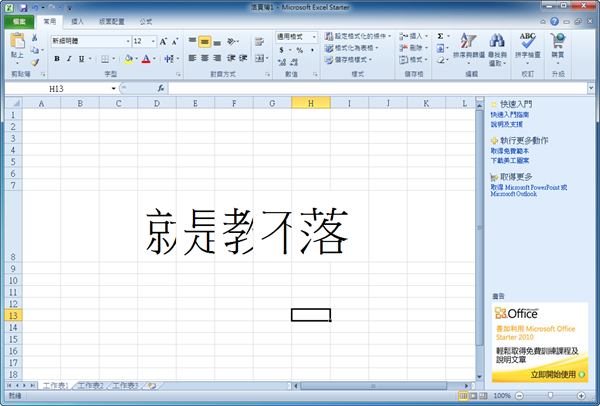Open conditional formatting menu

[x=357, y=36]
